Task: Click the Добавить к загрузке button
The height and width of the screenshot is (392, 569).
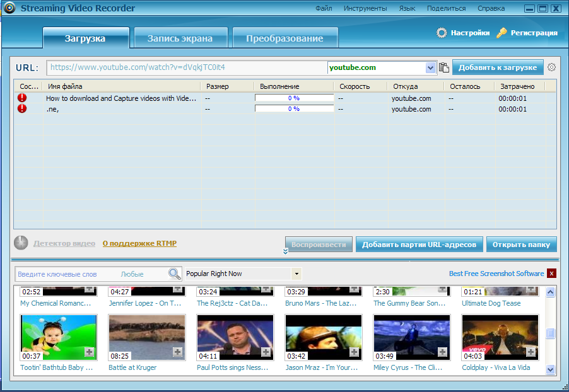Action: pos(497,67)
